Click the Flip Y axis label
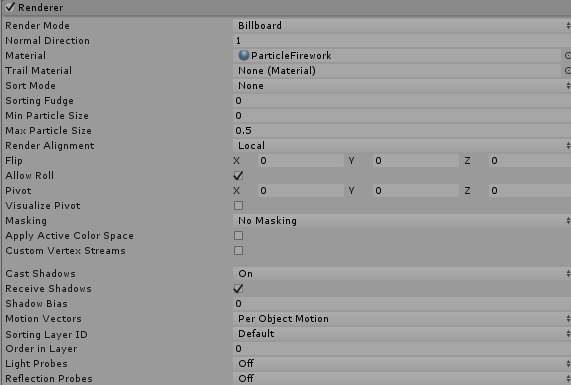 [351, 161]
